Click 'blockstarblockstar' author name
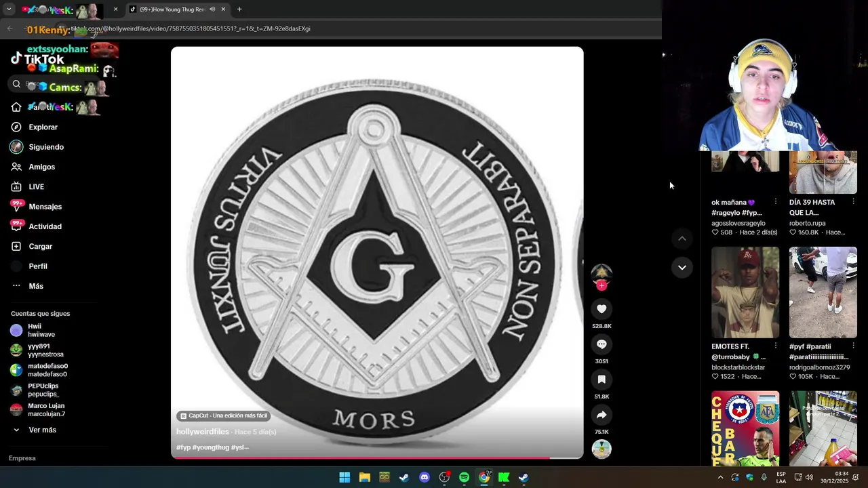868x488 pixels. (x=738, y=367)
